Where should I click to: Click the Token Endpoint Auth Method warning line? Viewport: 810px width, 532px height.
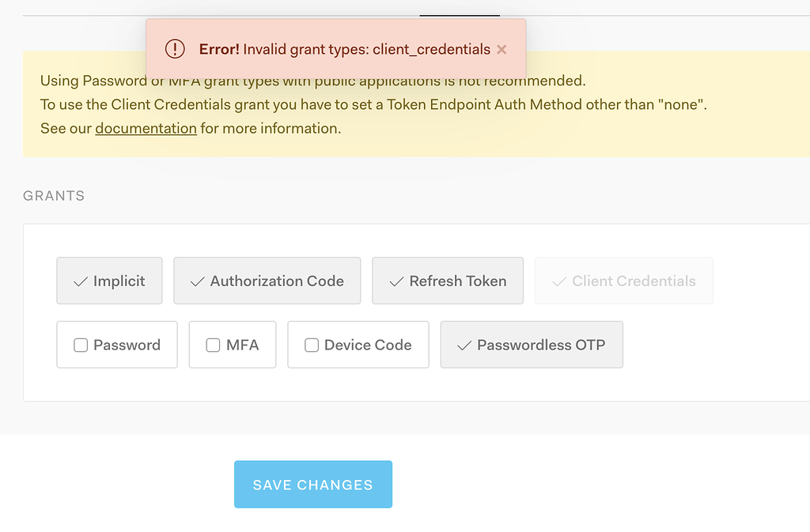pos(373,104)
